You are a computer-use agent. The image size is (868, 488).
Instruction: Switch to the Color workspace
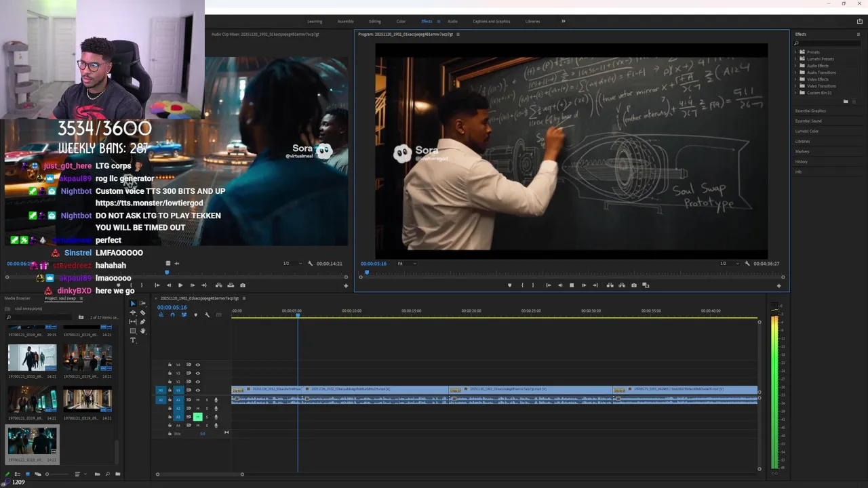[401, 21]
